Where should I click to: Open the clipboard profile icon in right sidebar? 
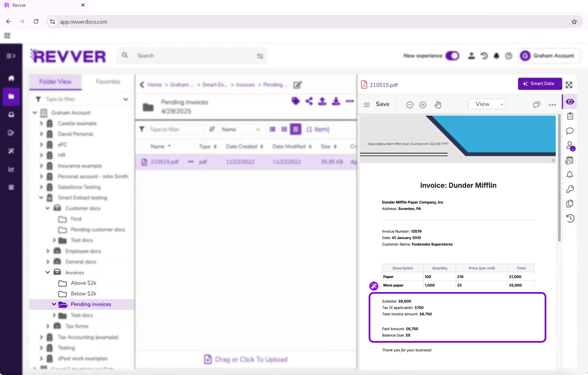pyautogui.click(x=570, y=116)
